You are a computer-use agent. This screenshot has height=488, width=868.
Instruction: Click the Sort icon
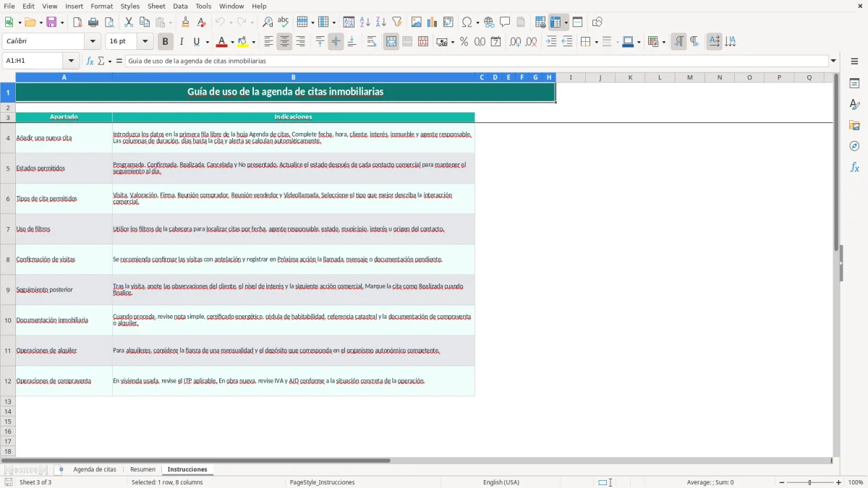(349, 22)
